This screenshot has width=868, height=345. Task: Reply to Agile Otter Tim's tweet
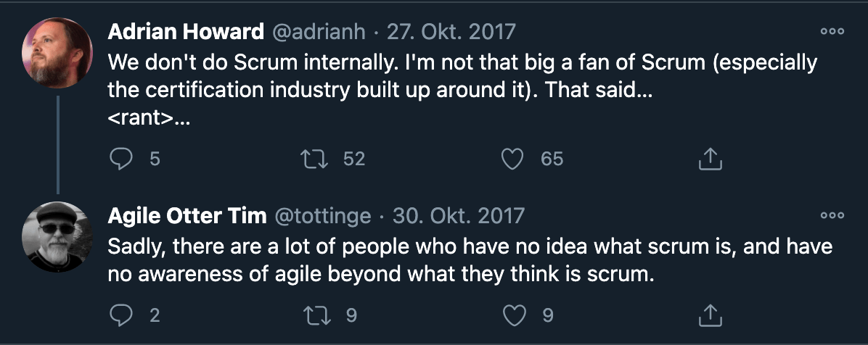(120, 315)
